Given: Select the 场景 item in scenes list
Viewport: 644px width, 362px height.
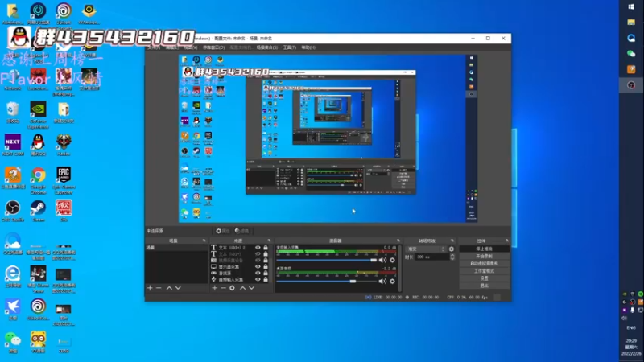Looking at the screenshot, I should (x=176, y=248).
